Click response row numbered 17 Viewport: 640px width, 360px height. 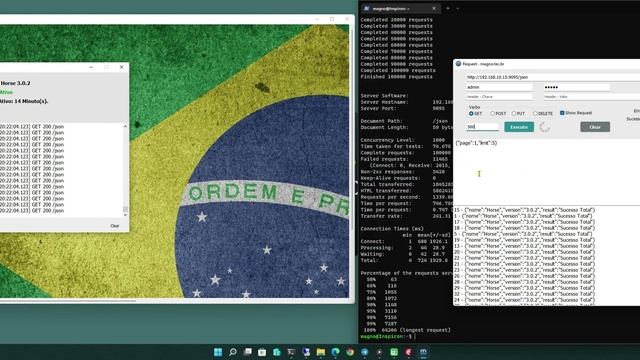point(524,222)
